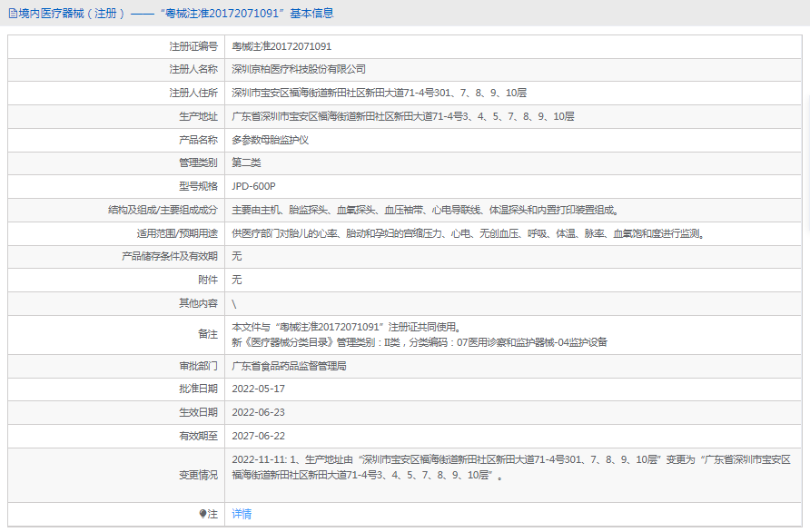This screenshot has height=532, width=810.
Task: Click the 审批部门 label
Action: click(x=198, y=366)
